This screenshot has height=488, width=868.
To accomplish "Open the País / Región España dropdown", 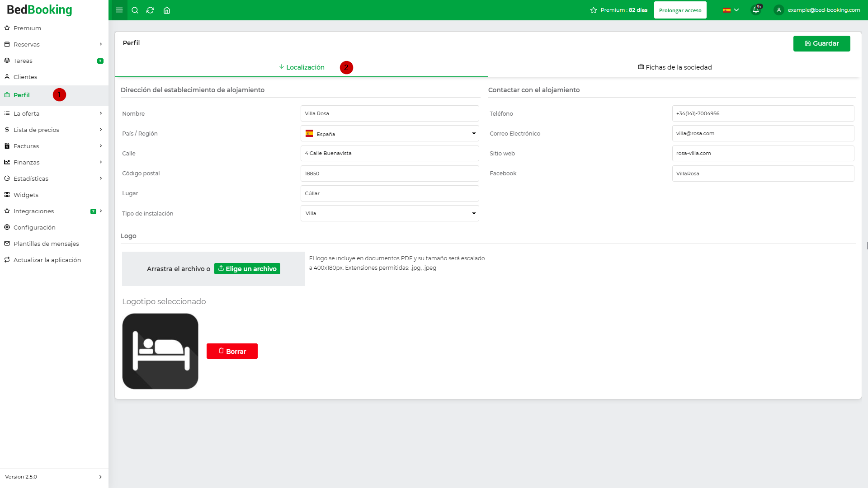I will (x=390, y=133).
